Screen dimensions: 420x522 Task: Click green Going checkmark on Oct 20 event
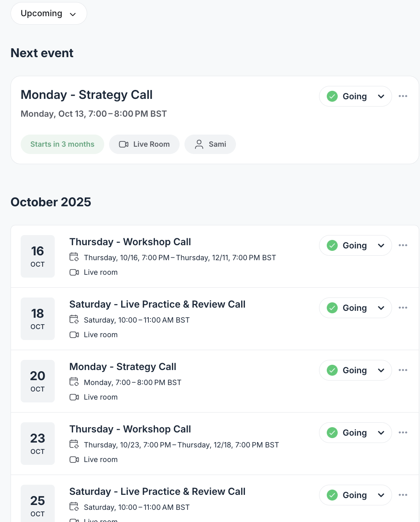pyautogui.click(x=332, y=370)
